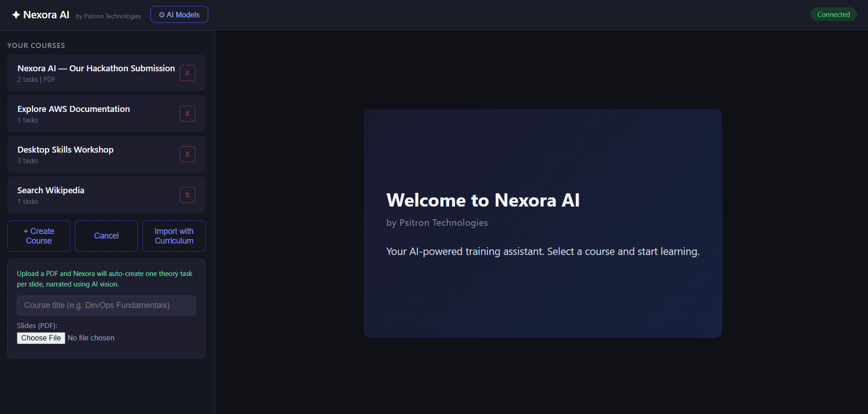Click 'by Psitron Technologies' in welcome card
This screenshot has height=414, width=868.
[x=437, y=223]
